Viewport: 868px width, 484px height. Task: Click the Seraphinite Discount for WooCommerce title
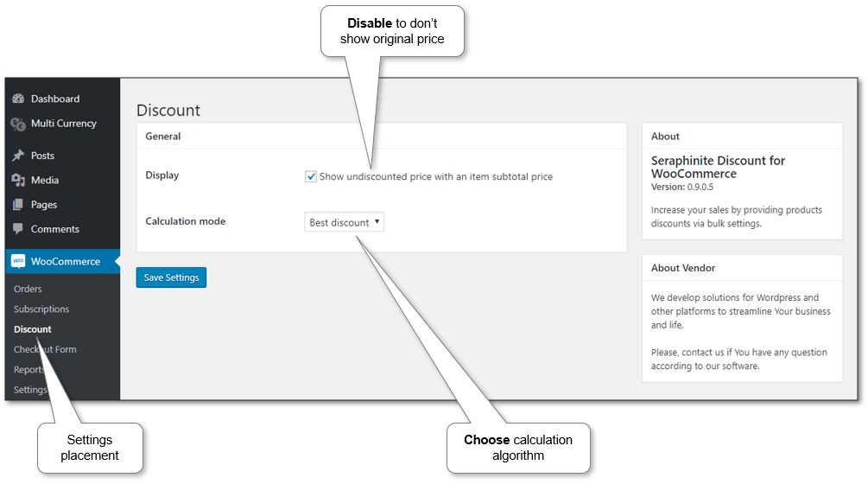click(718, 167)
